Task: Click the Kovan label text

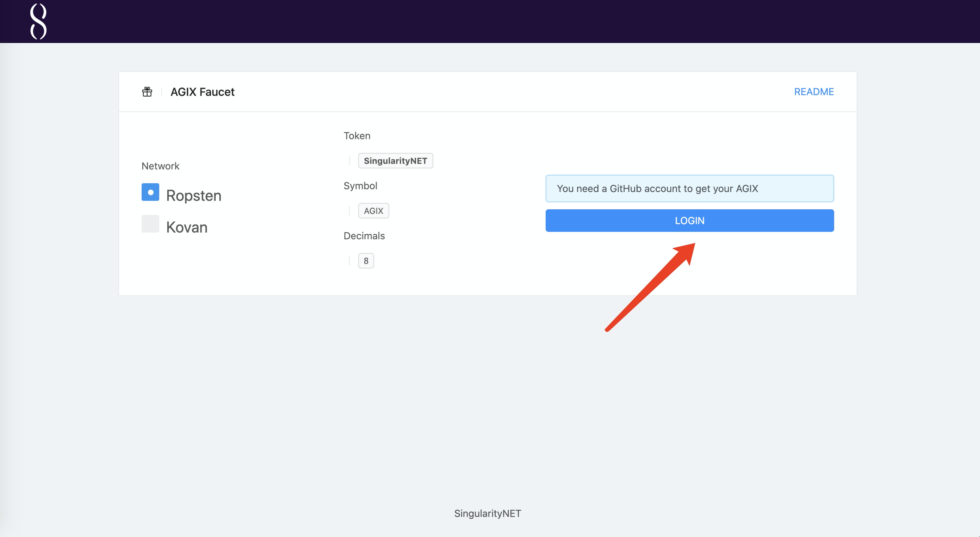Action: (x=187, y=227)
